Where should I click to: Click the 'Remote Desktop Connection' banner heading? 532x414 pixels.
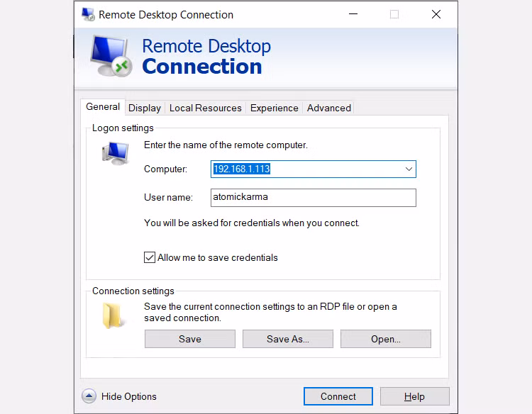click(x=206, y=56)
